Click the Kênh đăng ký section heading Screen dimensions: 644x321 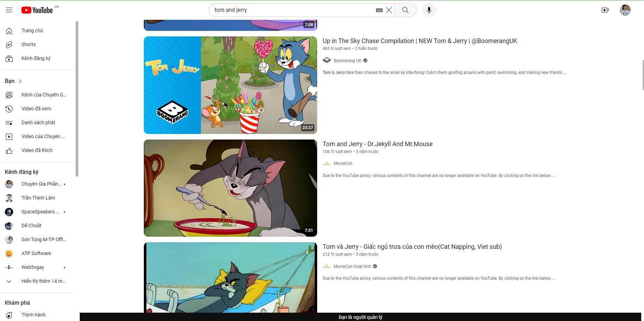[21, 172]
